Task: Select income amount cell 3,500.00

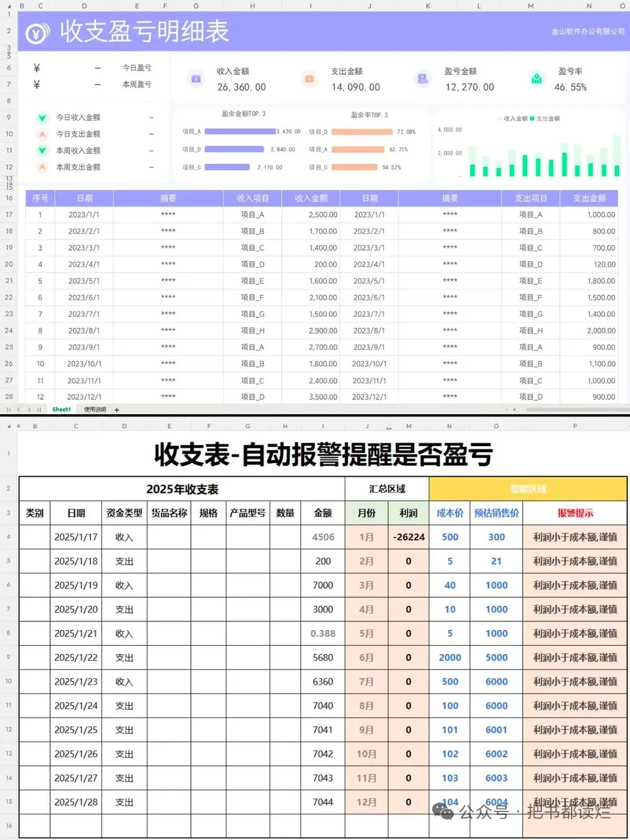Action: [x=311, y=397]
